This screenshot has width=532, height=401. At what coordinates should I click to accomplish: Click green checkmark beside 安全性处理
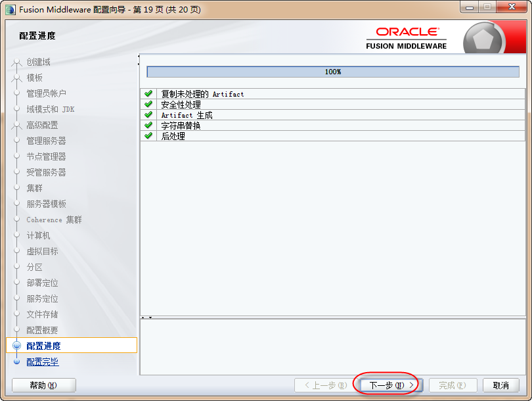point(148,104)
